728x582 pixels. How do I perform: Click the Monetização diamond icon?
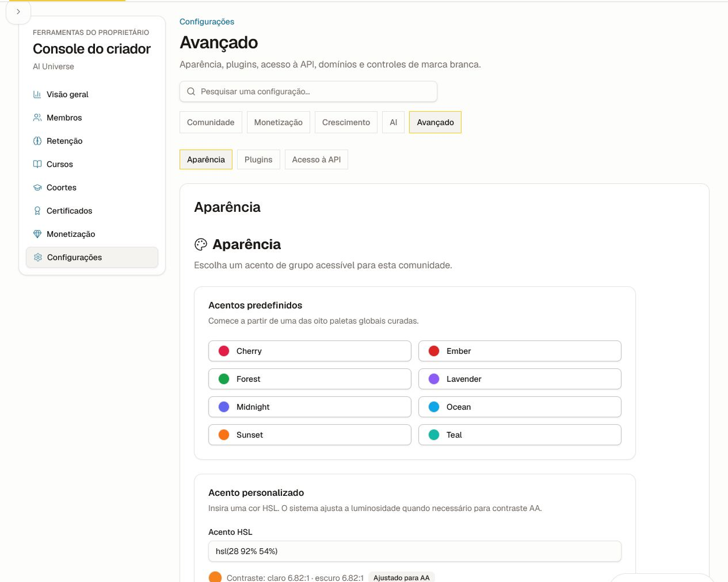(37, 234)
